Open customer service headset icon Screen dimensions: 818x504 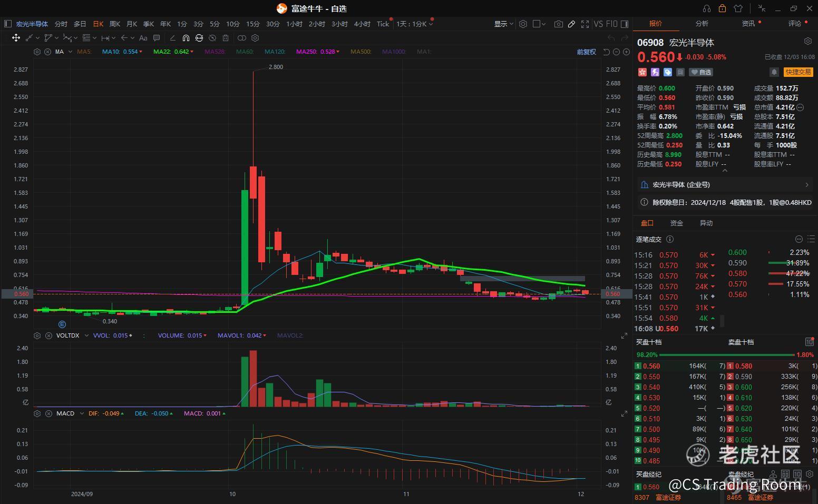[x=707, y=8]
